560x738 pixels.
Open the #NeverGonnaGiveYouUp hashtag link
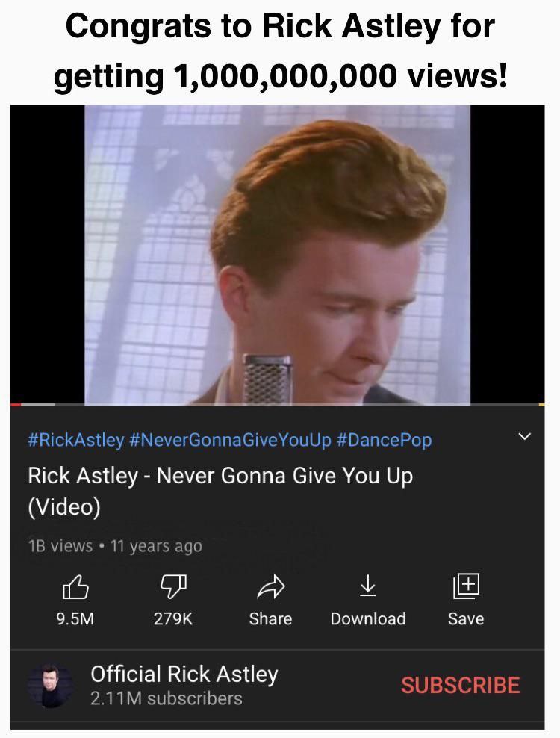click(x=230, y=440)
